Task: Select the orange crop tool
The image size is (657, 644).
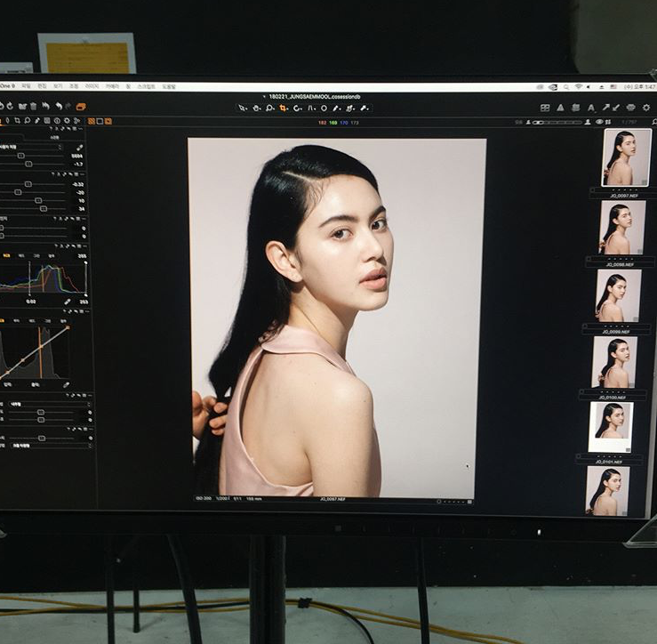Action: coord(284,109)
